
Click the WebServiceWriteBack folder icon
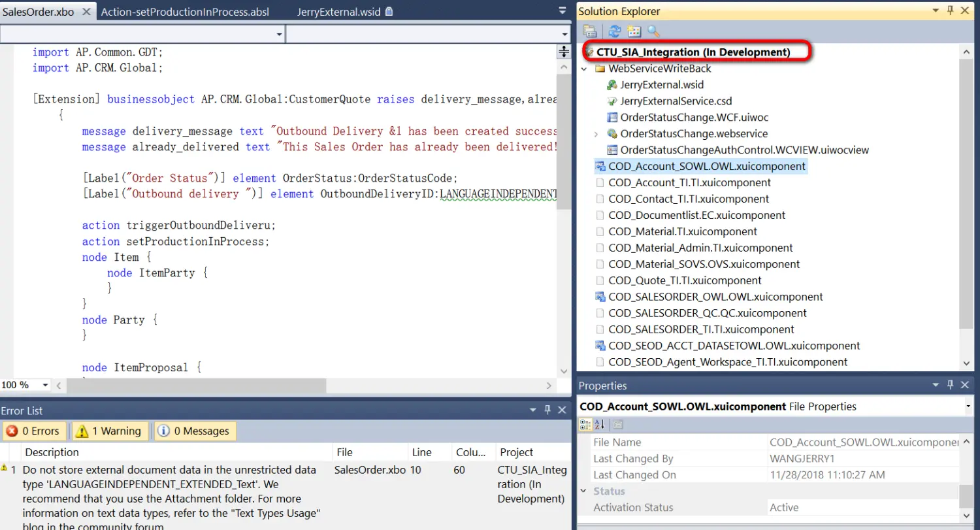click(600, 69)
